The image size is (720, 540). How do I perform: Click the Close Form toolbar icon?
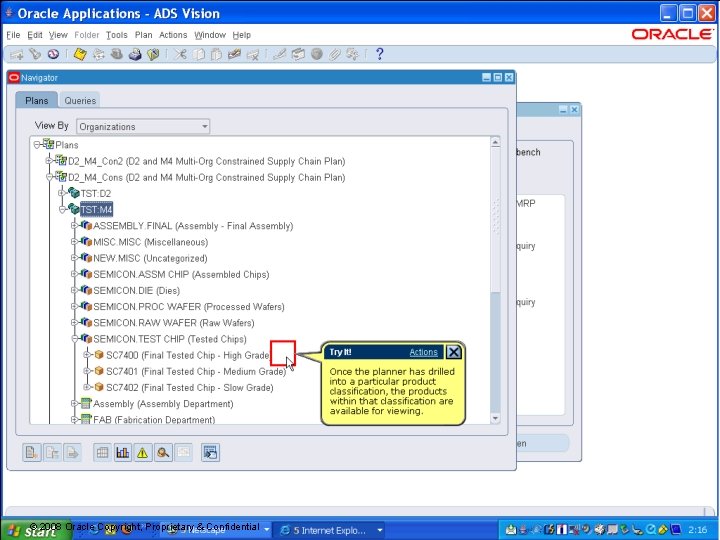pyautogui.click(x=153, y=55)
